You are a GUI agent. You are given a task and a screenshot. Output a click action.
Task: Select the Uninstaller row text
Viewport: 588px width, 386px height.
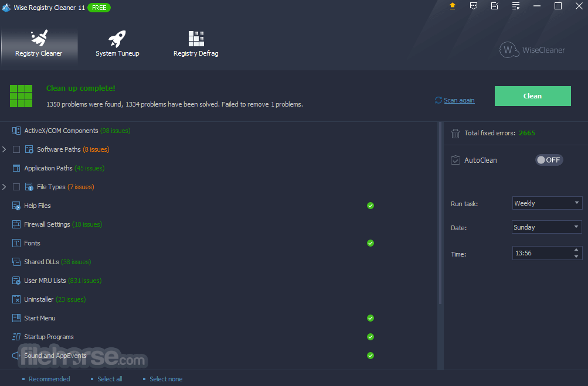click(x=55, y=299)
